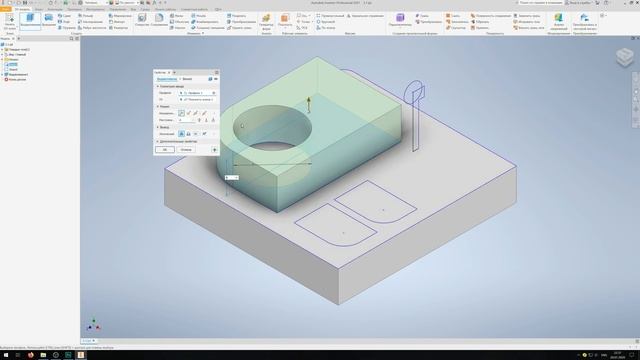Viewport: 640px width, 360px height.
Task: Choose the Join boolean output option
Action: (181, 134)
